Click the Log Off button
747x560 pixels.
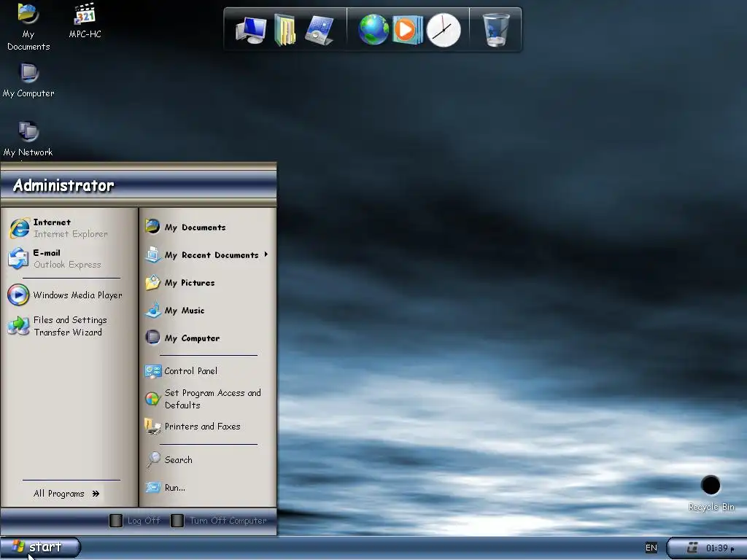coord(135,521)
